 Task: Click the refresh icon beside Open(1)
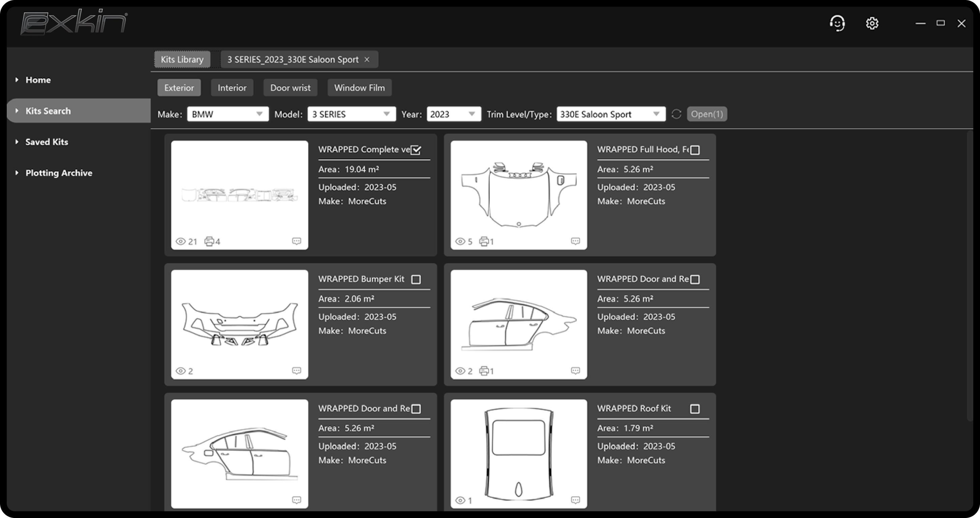[x=677, y=114]
